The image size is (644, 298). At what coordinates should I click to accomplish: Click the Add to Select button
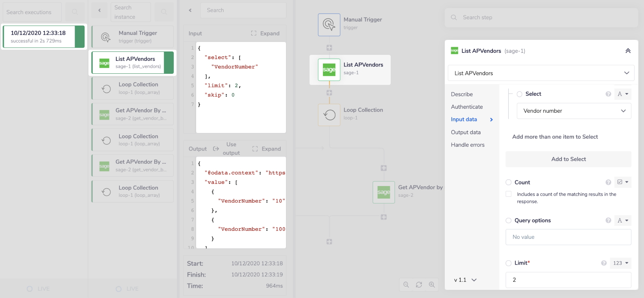pos(568,159)
